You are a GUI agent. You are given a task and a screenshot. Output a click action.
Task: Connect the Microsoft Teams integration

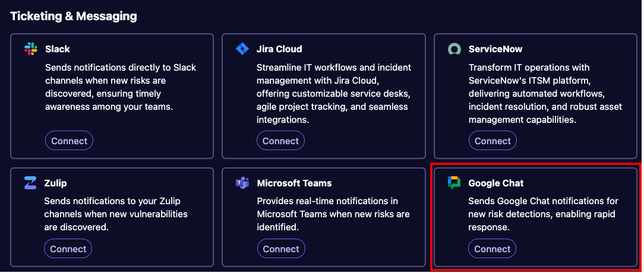click(281, 249)
